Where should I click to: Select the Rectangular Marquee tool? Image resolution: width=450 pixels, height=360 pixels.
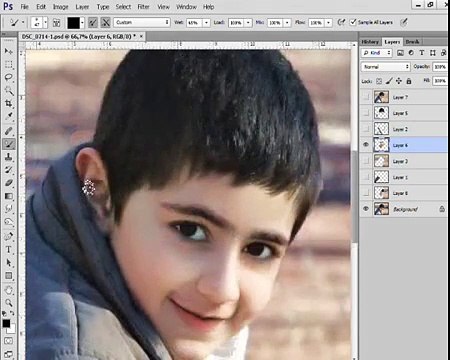click(x=9, y=64)
